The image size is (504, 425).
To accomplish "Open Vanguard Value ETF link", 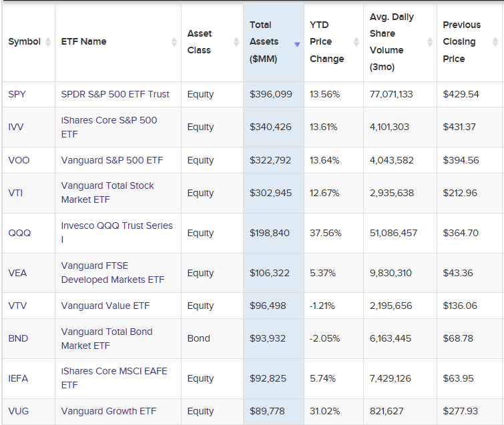I will point(105,306).
